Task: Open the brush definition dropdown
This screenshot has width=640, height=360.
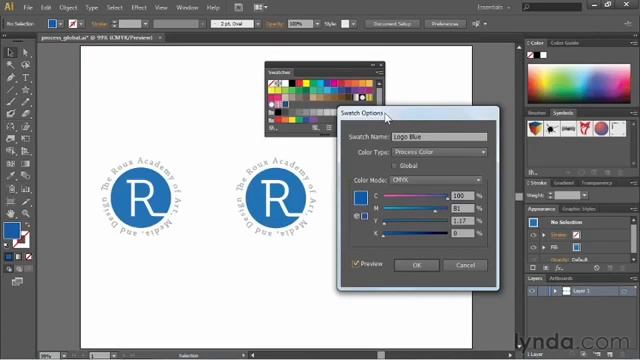Action: click(x=258, y=24)
